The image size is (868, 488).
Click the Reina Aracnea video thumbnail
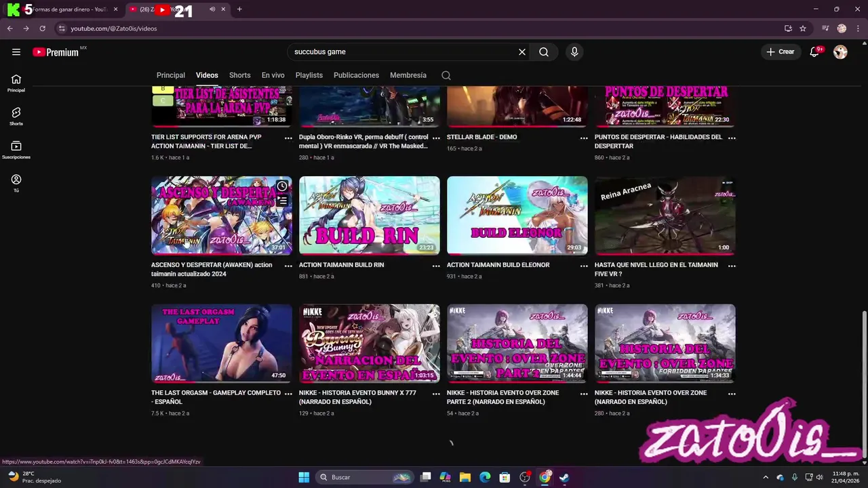pos(665,216)
